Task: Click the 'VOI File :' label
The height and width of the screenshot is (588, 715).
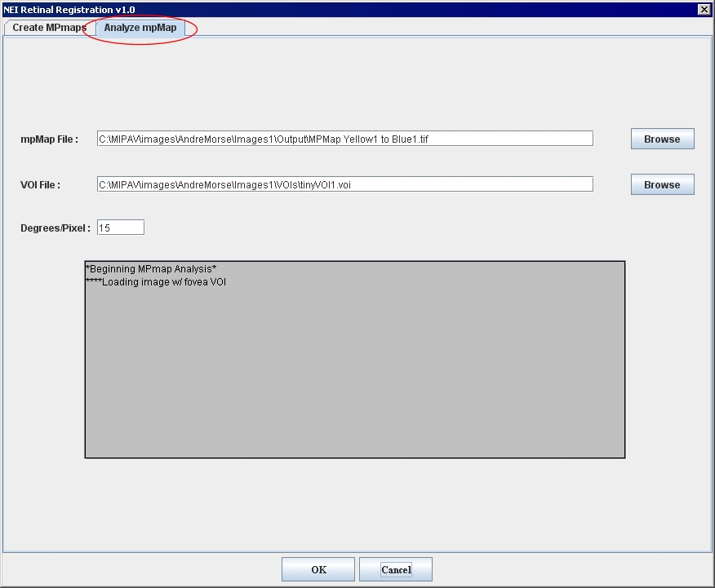Action: [41, 185]
